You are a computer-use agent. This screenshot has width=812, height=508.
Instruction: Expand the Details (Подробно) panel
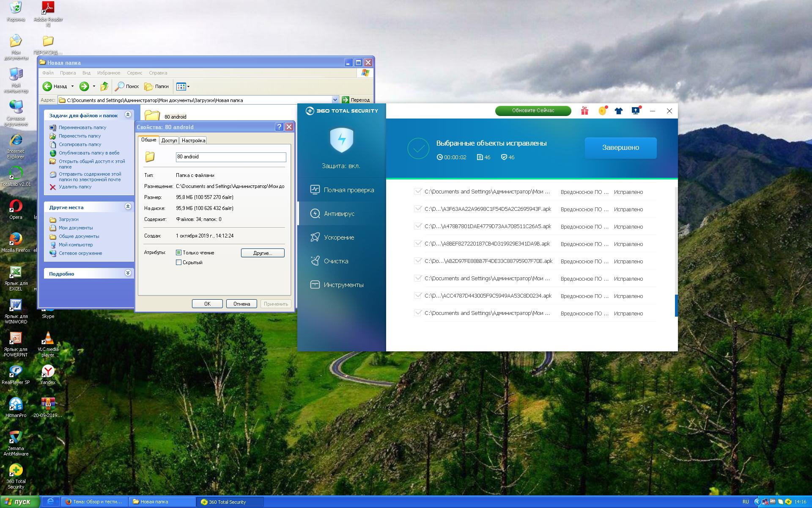[128, 273]
